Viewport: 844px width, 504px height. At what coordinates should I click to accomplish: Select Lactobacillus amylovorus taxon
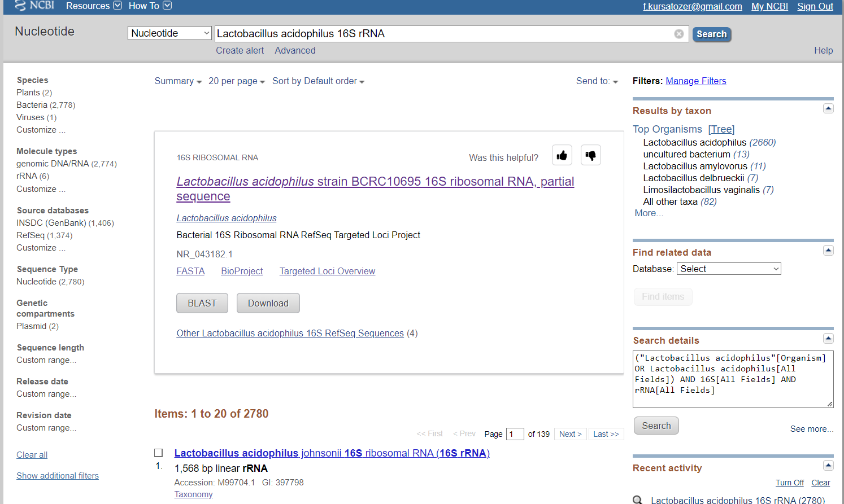[695, 166]
